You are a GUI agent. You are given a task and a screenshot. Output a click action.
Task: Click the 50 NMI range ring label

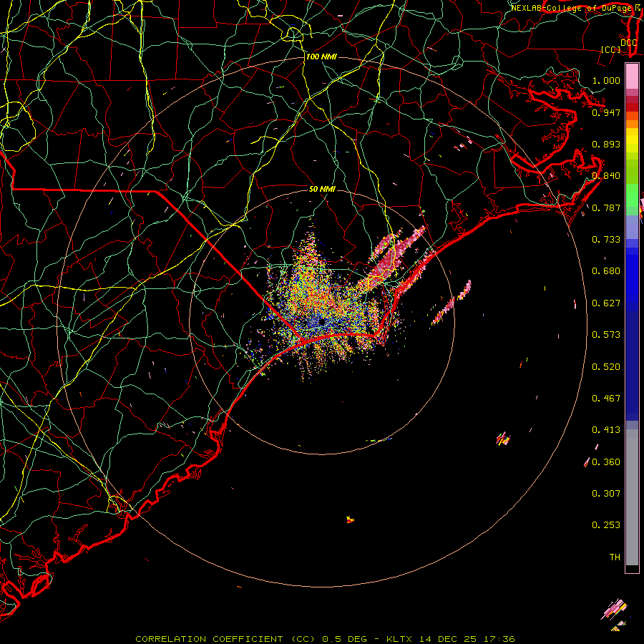(322, 189)
